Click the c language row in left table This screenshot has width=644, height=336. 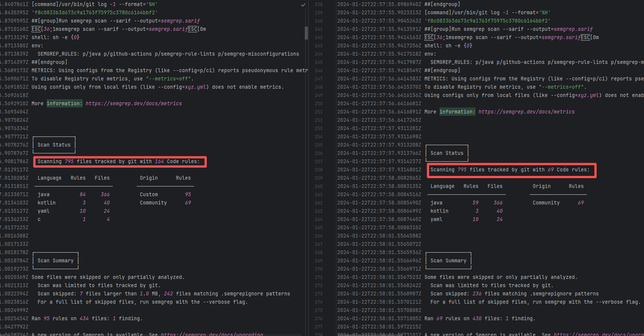(x=73, y=219)
